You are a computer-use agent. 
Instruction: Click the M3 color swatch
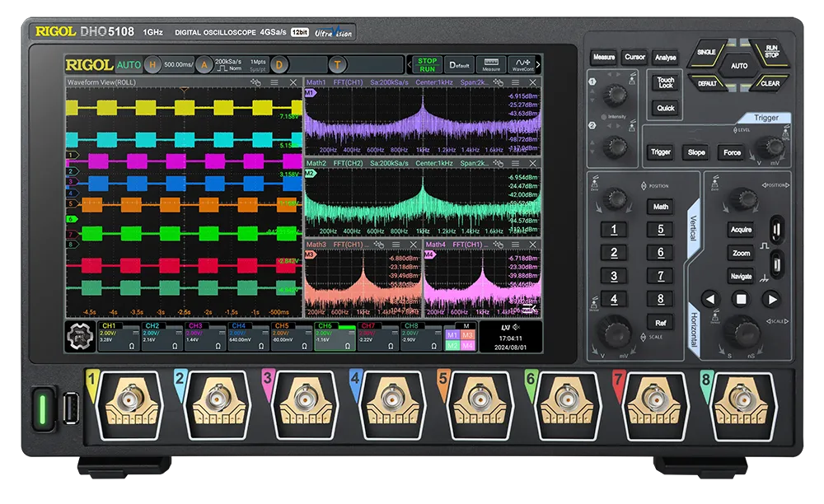pos(468,335)
